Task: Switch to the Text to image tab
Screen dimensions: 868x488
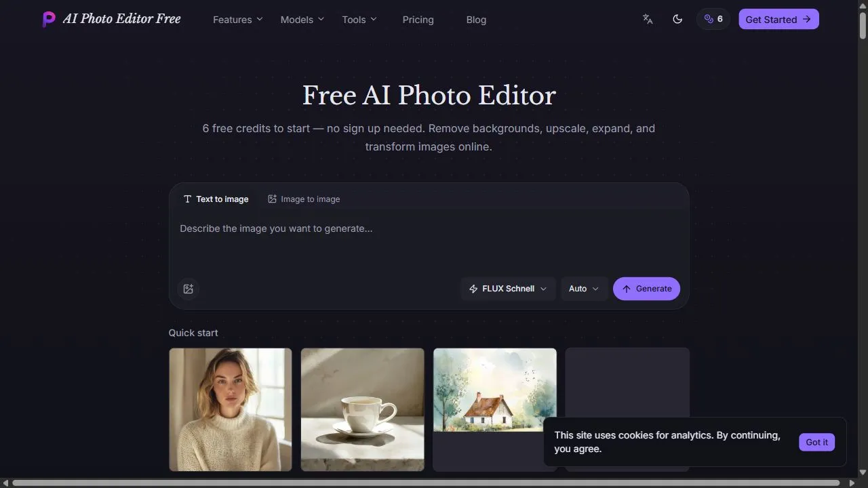Action: click(x=216, y=199)
